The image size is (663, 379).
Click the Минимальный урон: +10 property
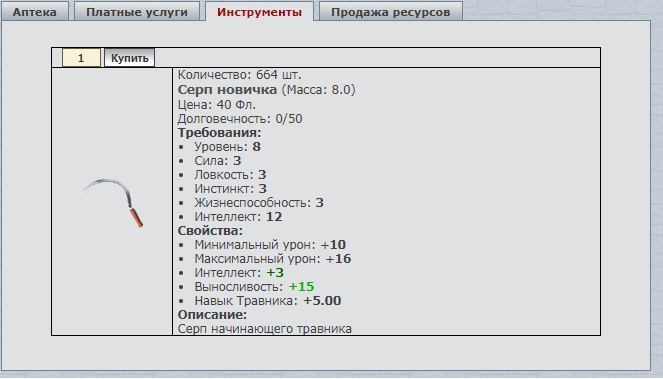click(270, 244)
